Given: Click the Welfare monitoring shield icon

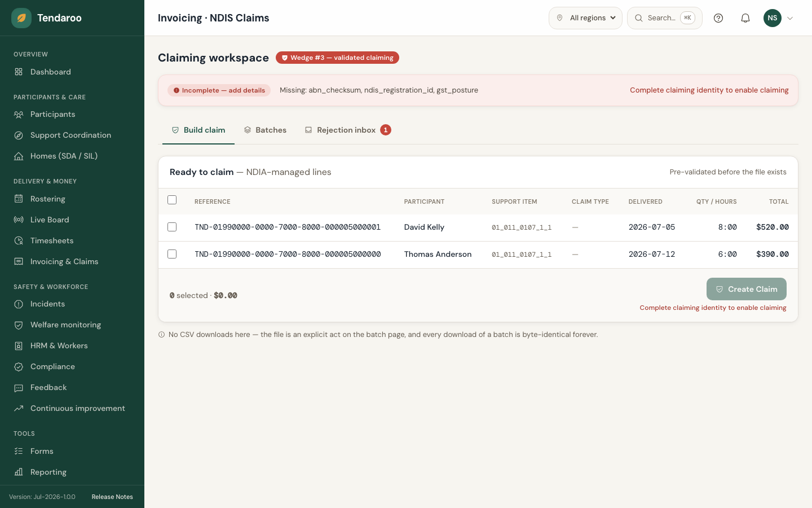Looking at the screenshot, I should click(x=19, y=325).
